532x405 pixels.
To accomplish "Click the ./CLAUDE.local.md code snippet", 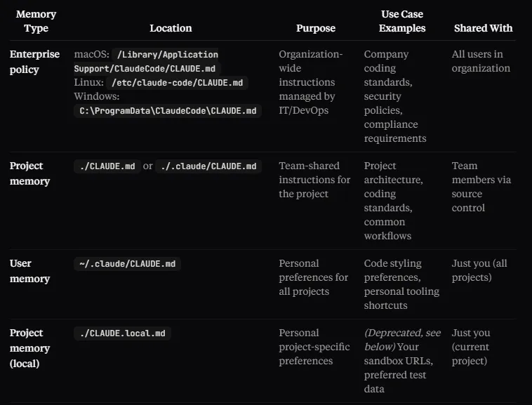I will tap(122, 333).
